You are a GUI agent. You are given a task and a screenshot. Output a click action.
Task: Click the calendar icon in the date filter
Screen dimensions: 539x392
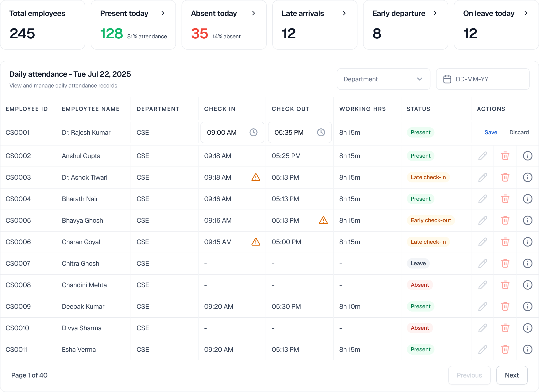(x=447, y=79)
